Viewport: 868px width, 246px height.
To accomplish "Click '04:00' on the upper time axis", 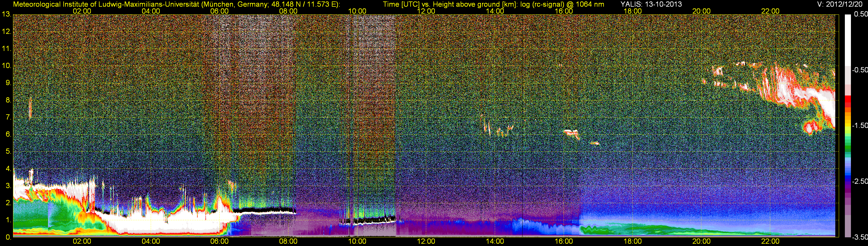I will [x=151, y=11].
